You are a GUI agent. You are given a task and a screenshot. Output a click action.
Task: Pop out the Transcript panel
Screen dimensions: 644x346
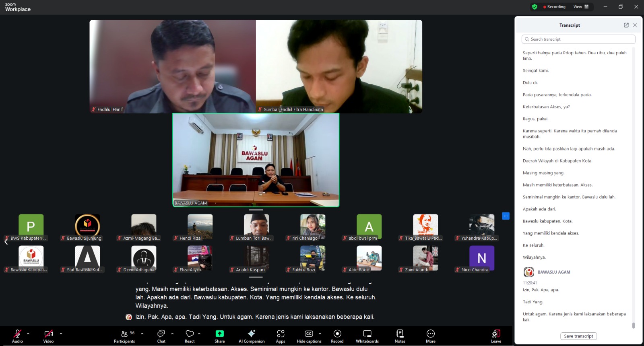click(x=626, y=25)
